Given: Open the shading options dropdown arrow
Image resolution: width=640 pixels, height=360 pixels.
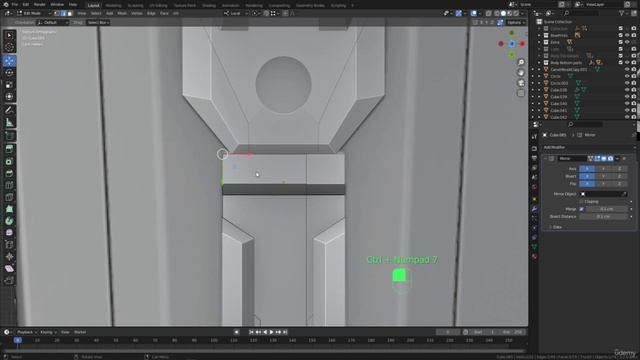Looking at the screenshot, I should pyautogui.click(x=523, y=13).
